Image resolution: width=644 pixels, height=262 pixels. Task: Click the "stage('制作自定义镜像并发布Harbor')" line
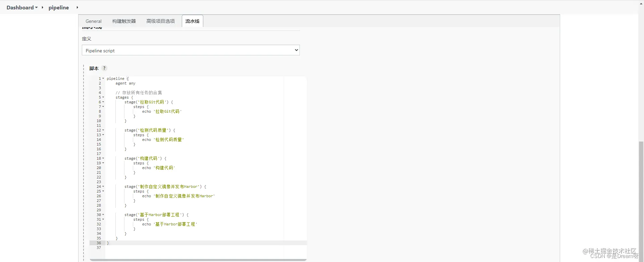pyautogui.click(x=165, y=187)
